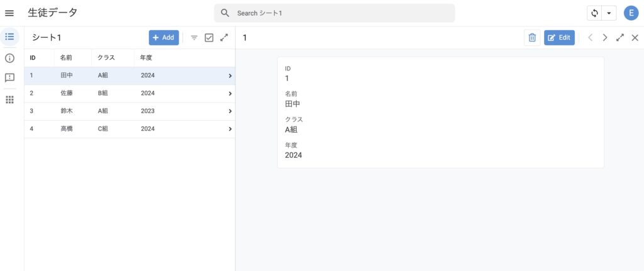The image size is (644, 271).
Task: Open the apps grid sidebar icon
Action: (x=9, y=99)
